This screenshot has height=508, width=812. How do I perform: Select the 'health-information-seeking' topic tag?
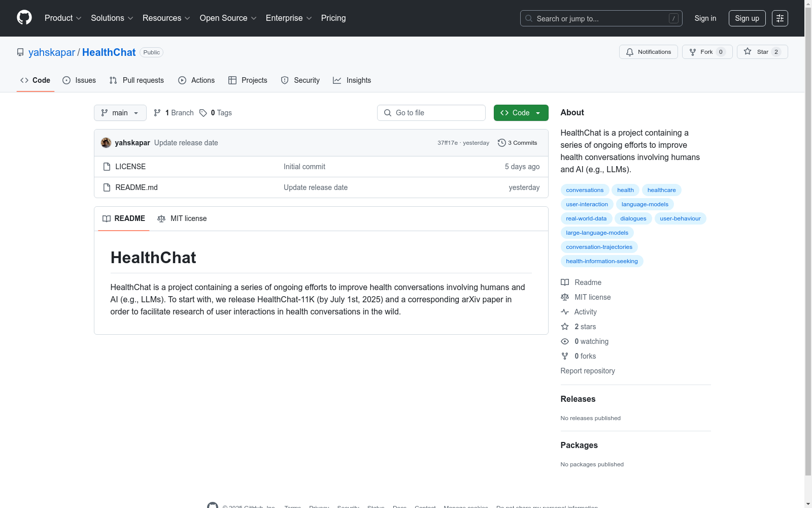(x=602, y=261)
